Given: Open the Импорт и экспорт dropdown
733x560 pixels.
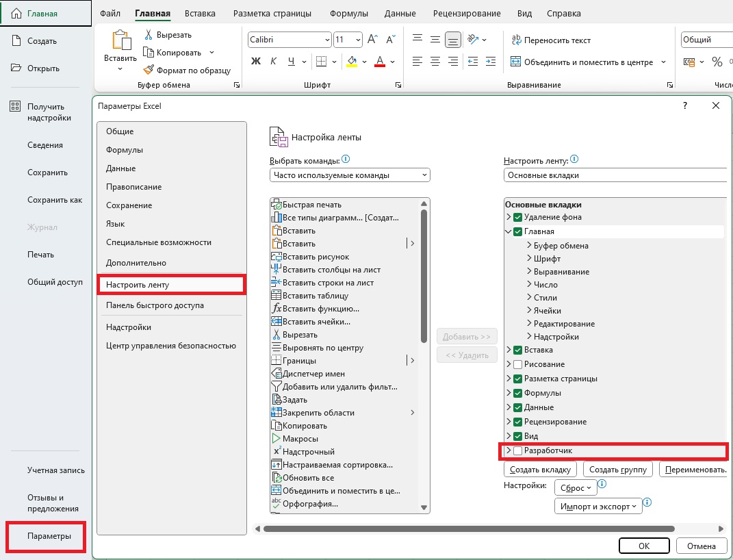Looking at the screenshot, I should (x=598, y=506).
